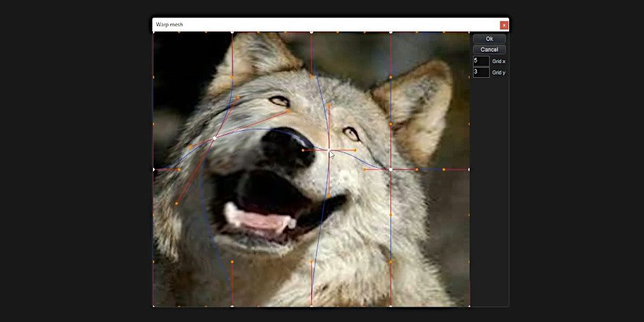The height and width of the screenshot is (322, 644).
Task: Select the top edge vertex above the right ear
Action: pos(391,32)
